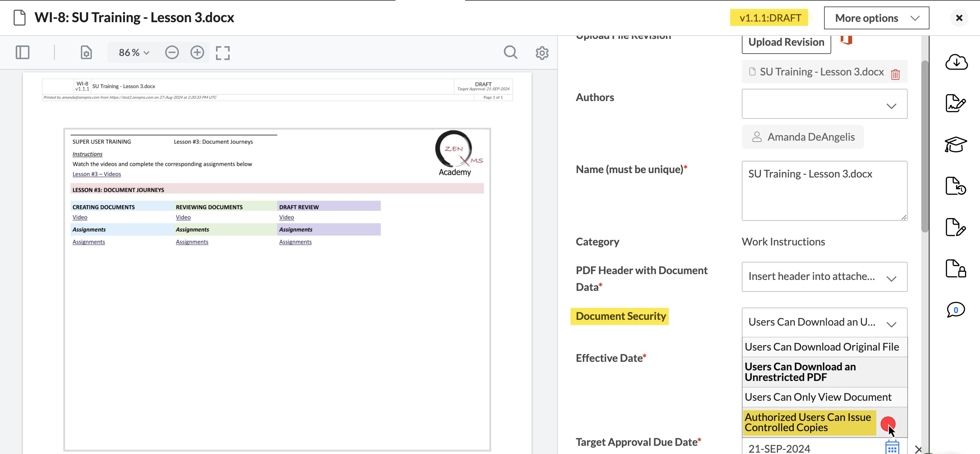Enter fullscreen presentation mode

222,53
